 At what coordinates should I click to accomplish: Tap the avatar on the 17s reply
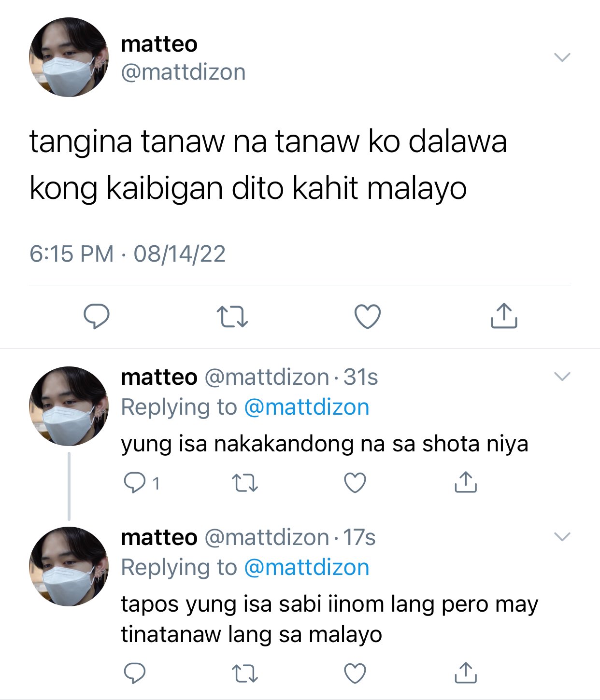pos(69,566)
